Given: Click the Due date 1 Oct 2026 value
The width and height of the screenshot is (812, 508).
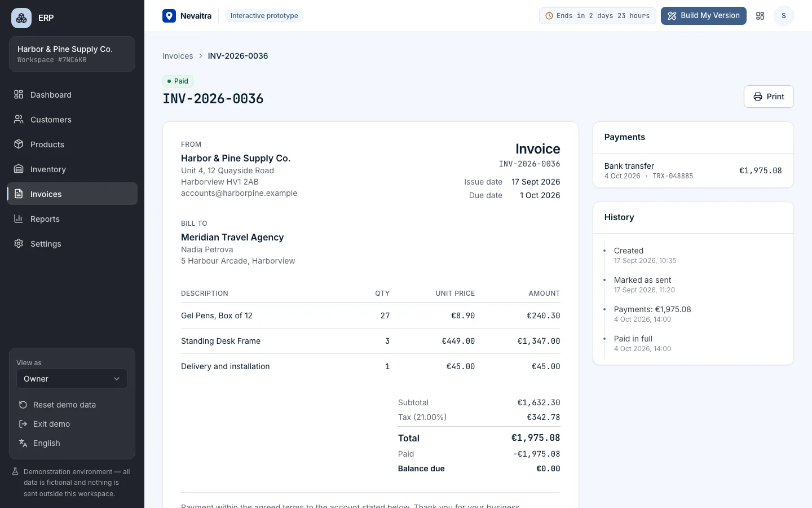Looking at the screenshot, I should [540, 195].
